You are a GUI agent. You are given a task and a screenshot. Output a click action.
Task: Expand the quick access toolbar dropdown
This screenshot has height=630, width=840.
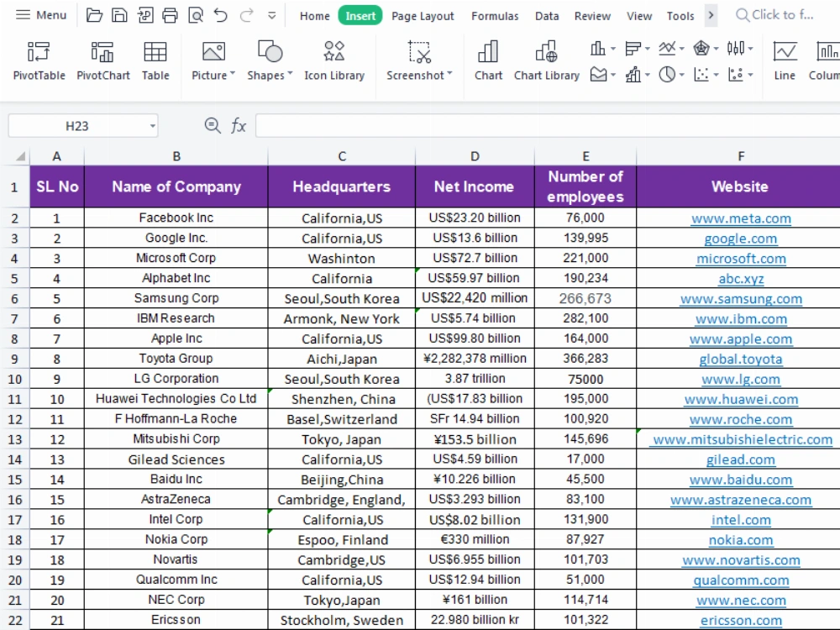(x=272, y=15)
